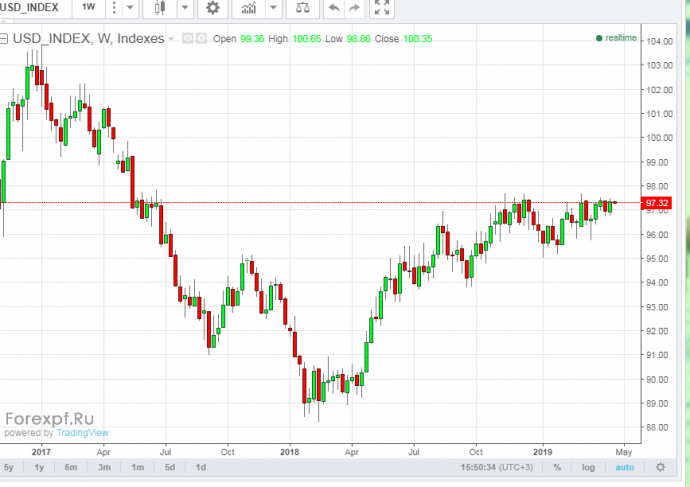Select the 5y date range
The width and height of the screenshot is (690, 487).
tap(9, 467)
